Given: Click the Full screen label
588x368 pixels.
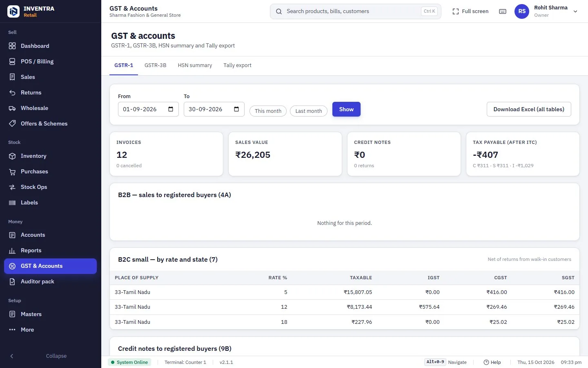Looking at the screenshot, I should pyautogui.click(x=475, y=11).
